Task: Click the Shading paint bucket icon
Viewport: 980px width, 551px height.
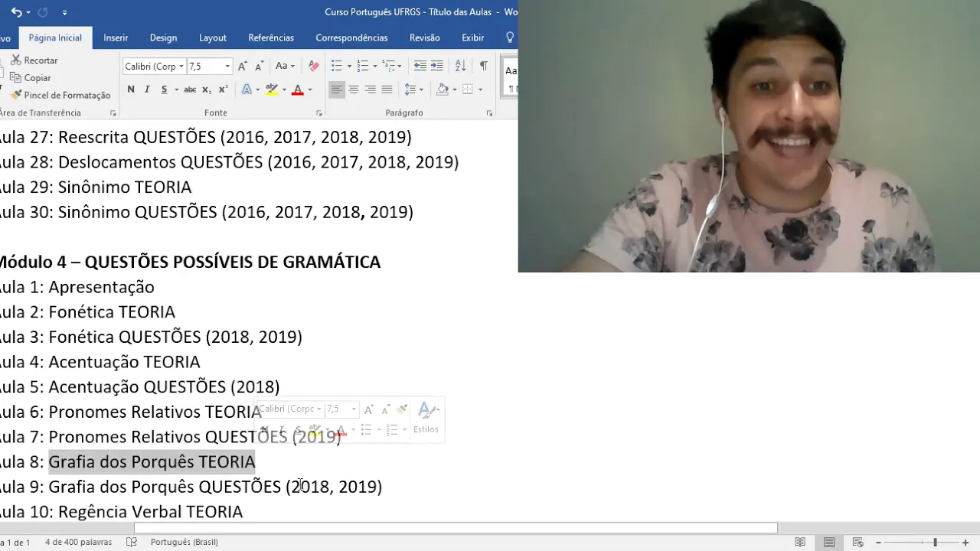Action: [442, 90]
